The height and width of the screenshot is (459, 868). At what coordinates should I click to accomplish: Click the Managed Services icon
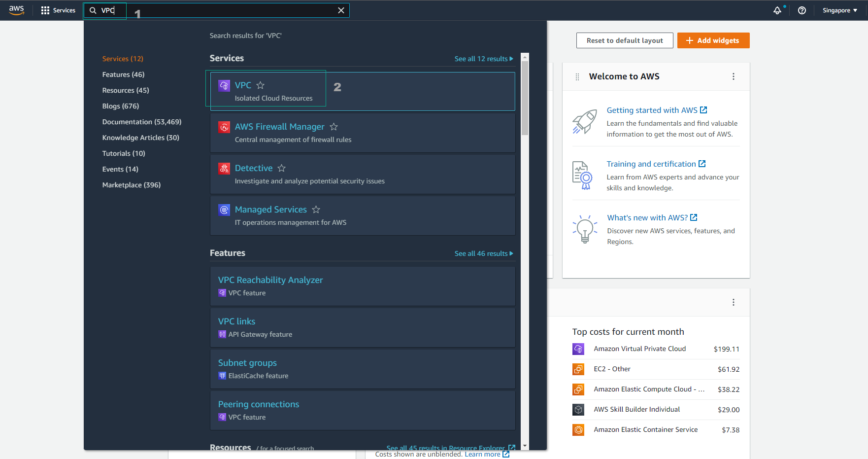click(x=224, y=210)
